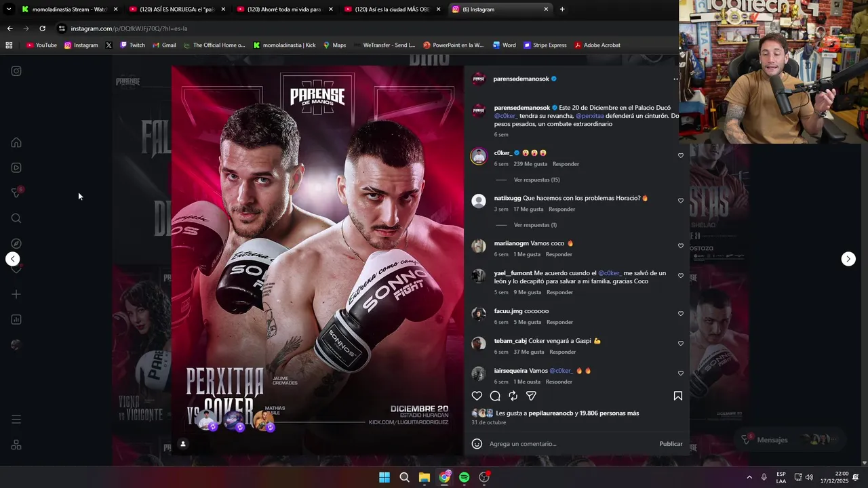Open the Stripe Express bookmark
The image size is (868, 488).
[545, 45]
